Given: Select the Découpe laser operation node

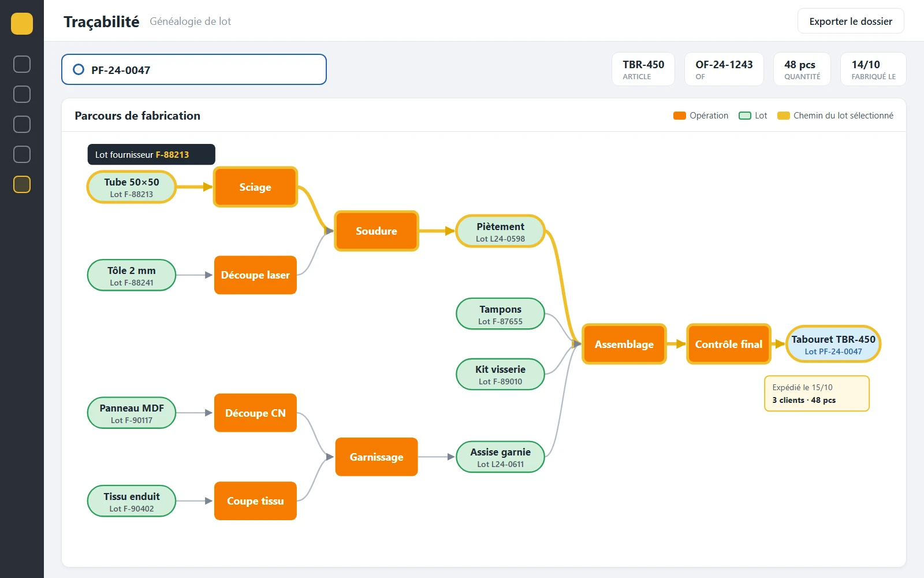Looking at the screenshot, I should [255, 275].
